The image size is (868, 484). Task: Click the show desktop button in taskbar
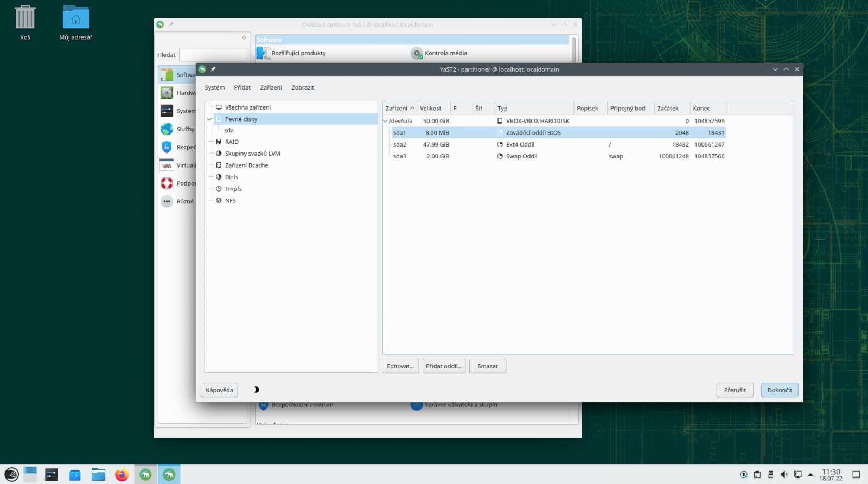(856, 475)
